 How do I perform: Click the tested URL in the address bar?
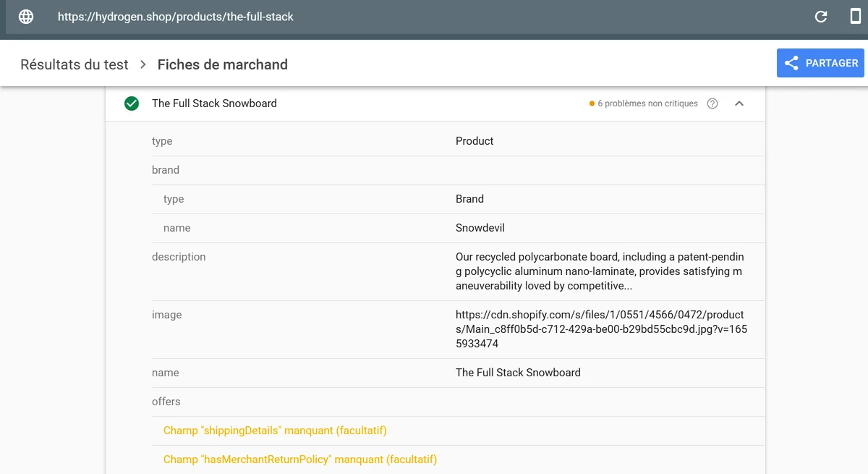176,17
